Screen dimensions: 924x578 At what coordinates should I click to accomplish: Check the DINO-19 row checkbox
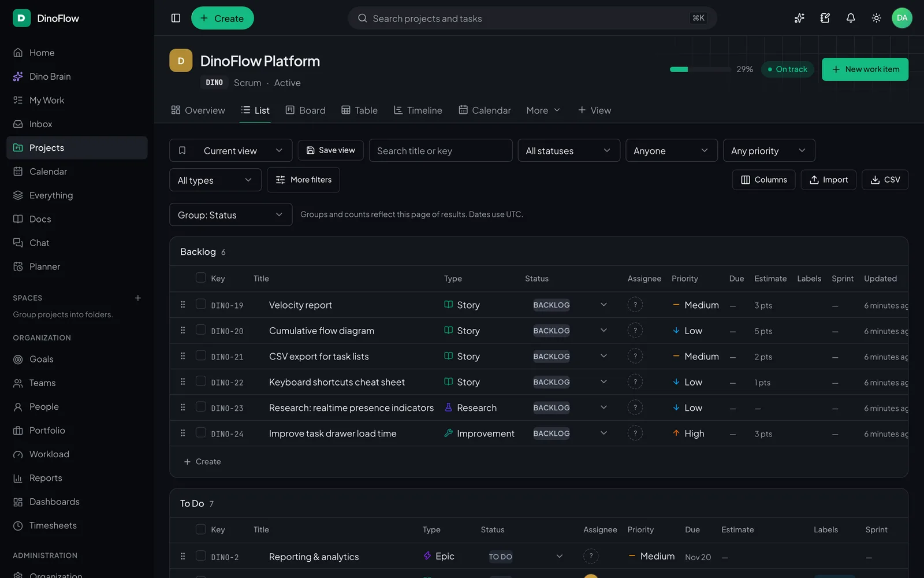click(x=201, y=304)
